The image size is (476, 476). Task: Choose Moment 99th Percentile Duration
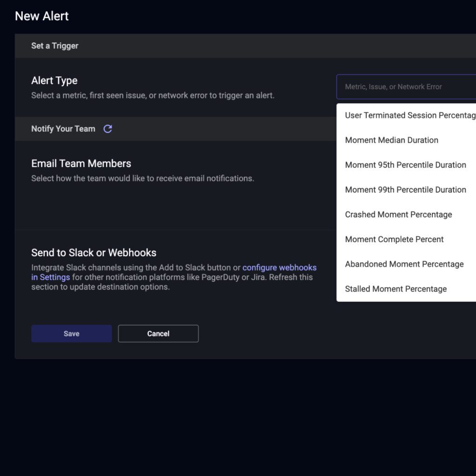click(x=405, y=190)
